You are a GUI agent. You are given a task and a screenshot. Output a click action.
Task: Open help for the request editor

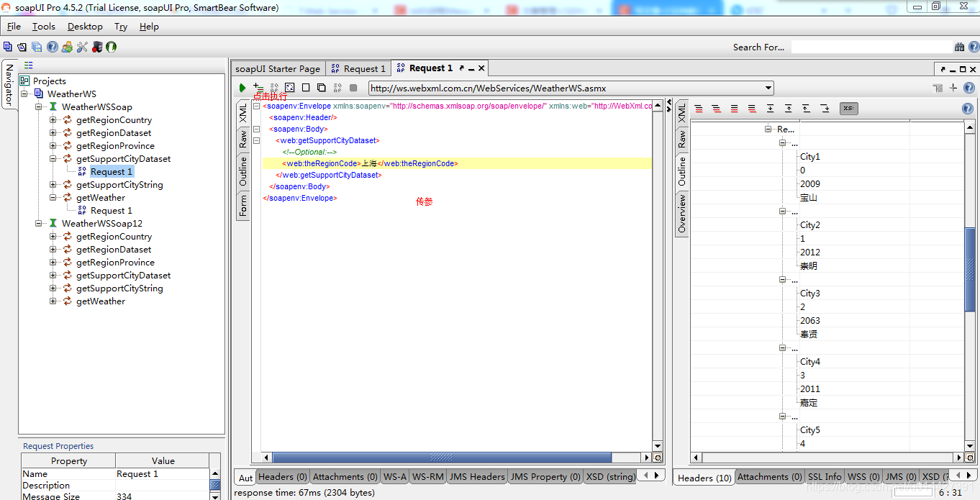pyautogui.click(x=968, y=88)
